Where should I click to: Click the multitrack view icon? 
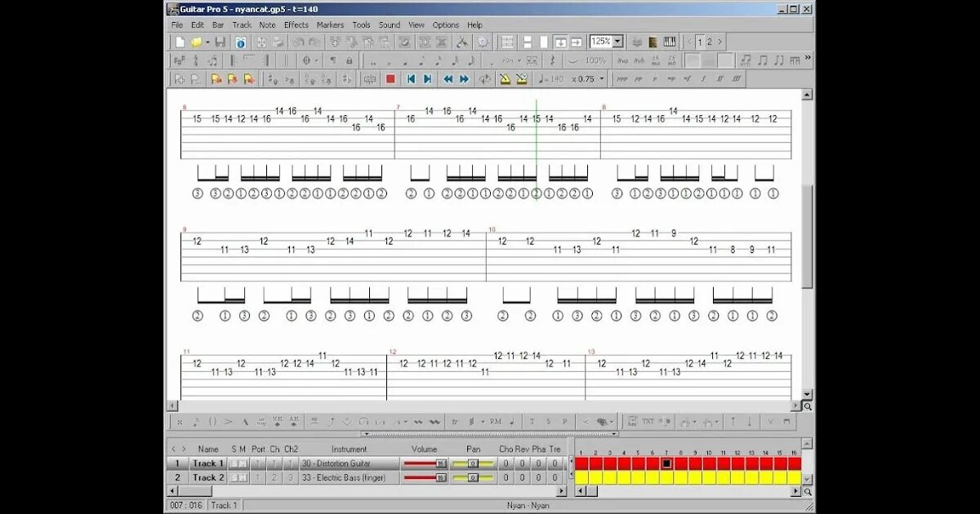[x=508, y=42]
